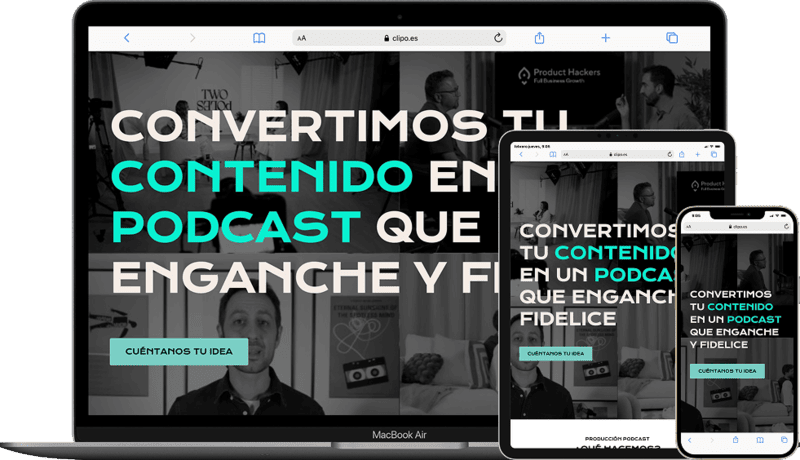
Task: Open the share sheet in the iPhone toolbar
Action: point(735,440)
